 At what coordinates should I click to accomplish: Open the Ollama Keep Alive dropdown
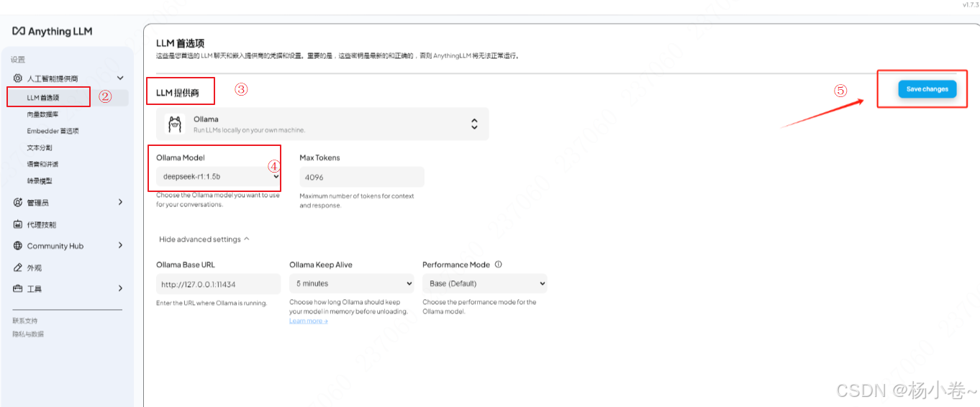tap(351, 283)
